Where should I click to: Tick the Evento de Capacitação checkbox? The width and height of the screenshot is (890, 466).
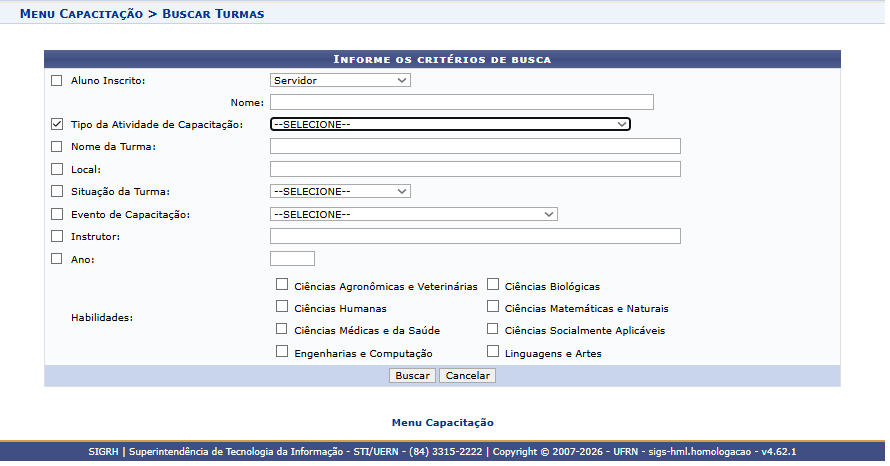57,214
